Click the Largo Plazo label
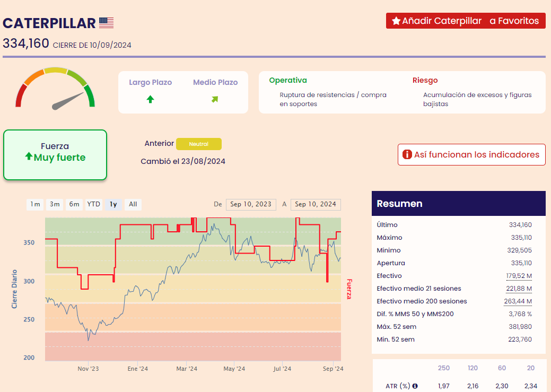 (151, 82)
